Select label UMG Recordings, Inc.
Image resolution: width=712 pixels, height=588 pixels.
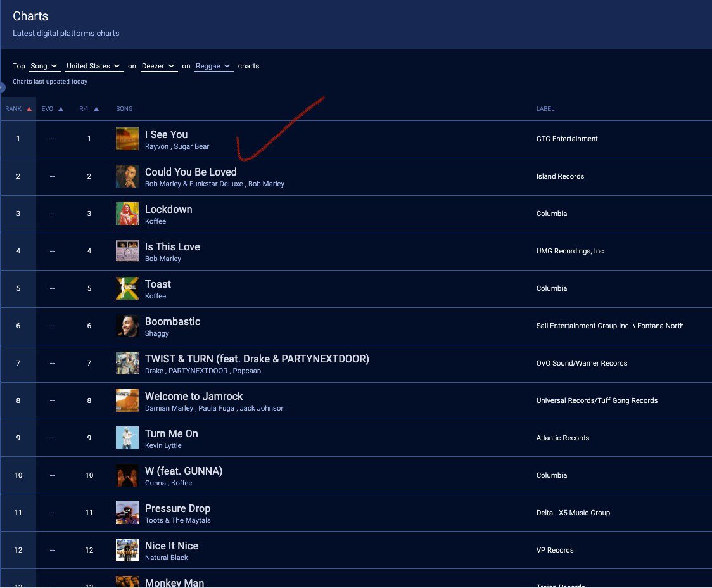570,251
